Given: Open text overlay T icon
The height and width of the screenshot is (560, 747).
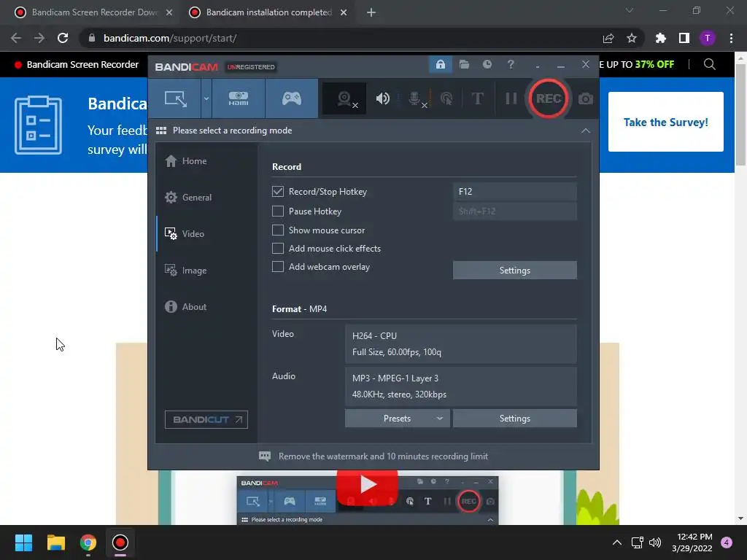Looking at the screenshot, I should [477, 98].
